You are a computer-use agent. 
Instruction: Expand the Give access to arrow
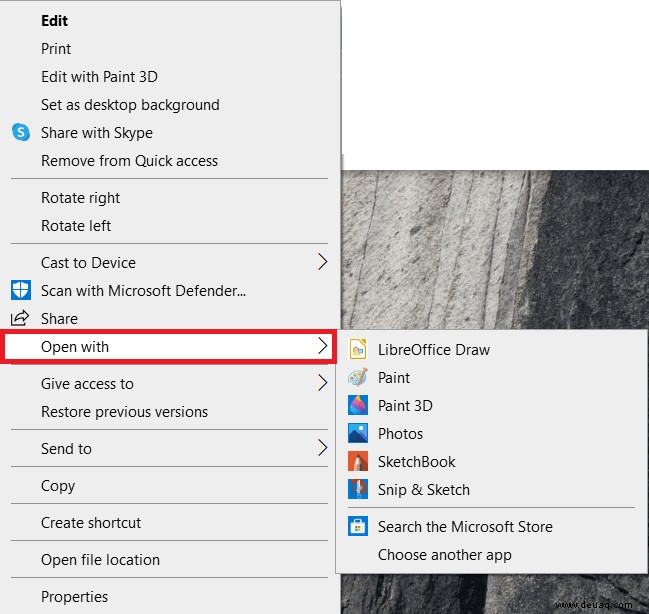322,383
